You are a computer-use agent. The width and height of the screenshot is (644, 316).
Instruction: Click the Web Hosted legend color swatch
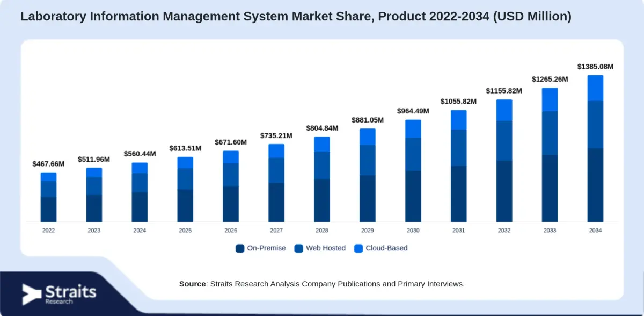pos(299,248)
